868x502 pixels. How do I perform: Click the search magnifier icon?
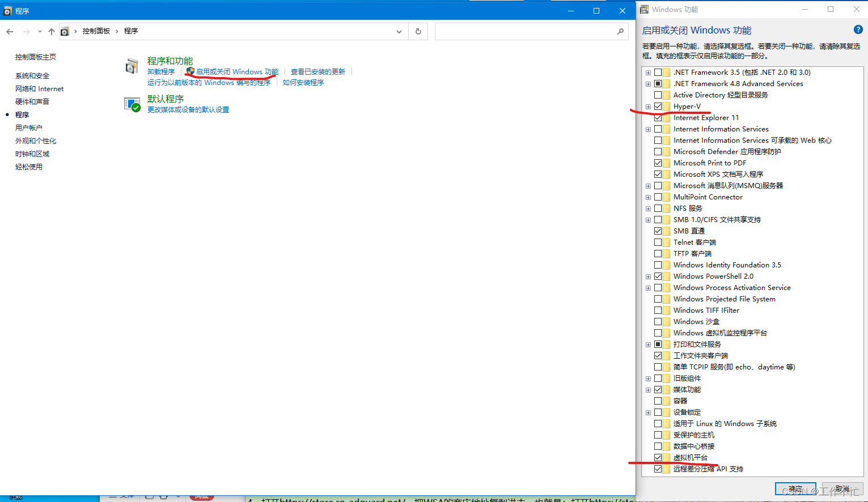pyautogui.click(x=620, y=32)
